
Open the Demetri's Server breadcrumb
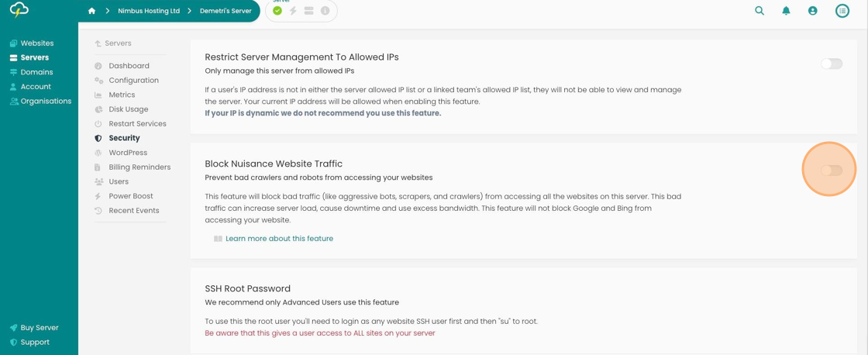pyautogui.click(x=226, y=11)
